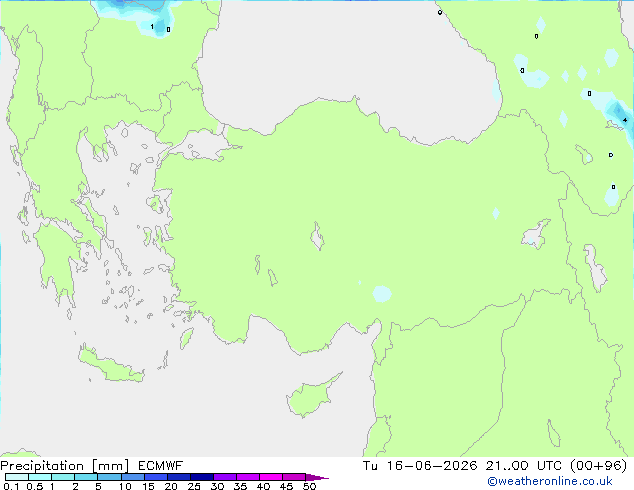Click the '1' precipitation value near the top-left rain area
The image size is (634, 490).
(152, 27)
